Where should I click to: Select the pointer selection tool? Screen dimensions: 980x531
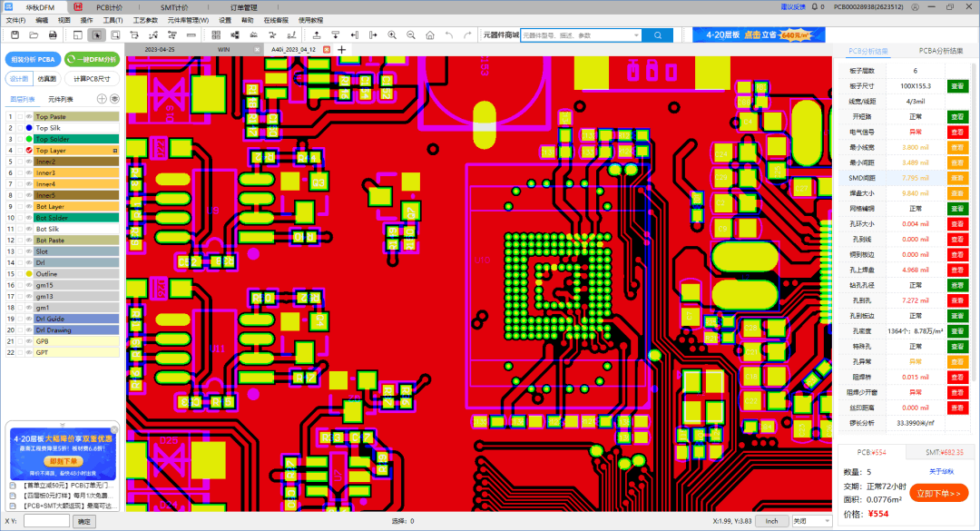[96, 35]
